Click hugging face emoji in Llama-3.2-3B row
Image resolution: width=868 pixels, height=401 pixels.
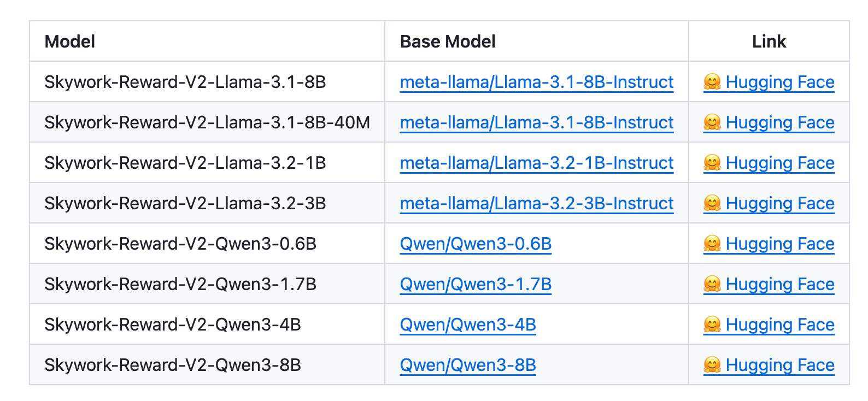(x=712, y=203)
